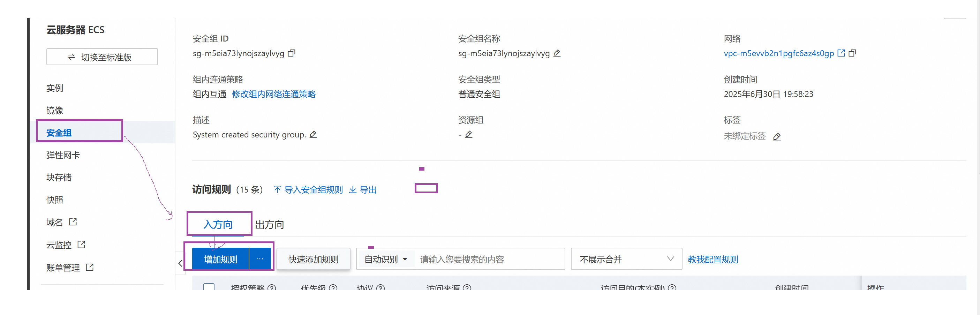Switch to 出方向 tab

point(270,224)
